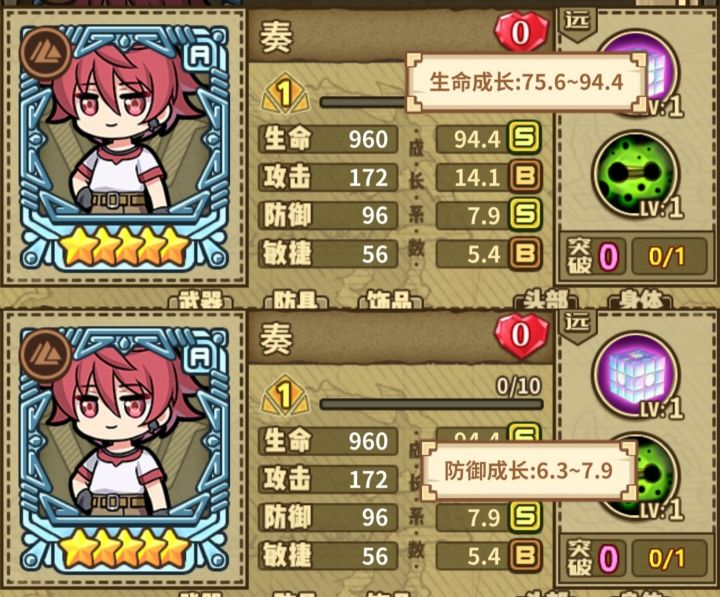The image size is (720, 597).
Task: Open the 头部 tab in the middle
Action: 546,299
